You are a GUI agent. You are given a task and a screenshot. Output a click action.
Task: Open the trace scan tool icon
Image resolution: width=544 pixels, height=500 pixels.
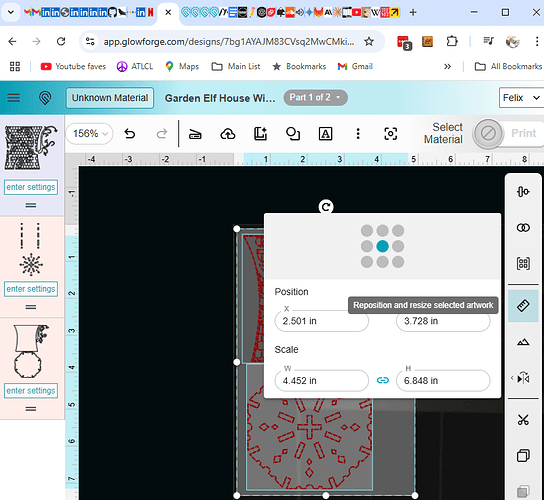pos(195,134)
